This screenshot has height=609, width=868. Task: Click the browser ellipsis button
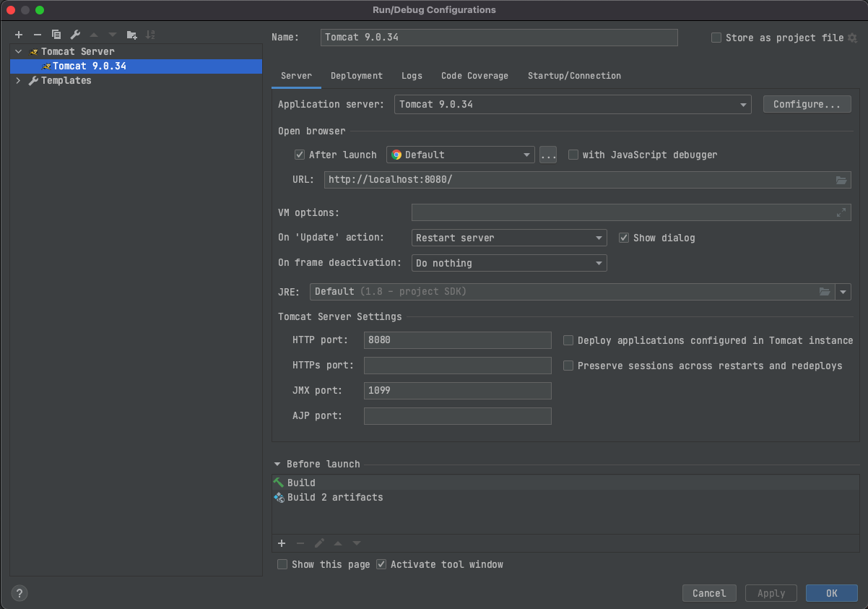click(x=548, y=155)
